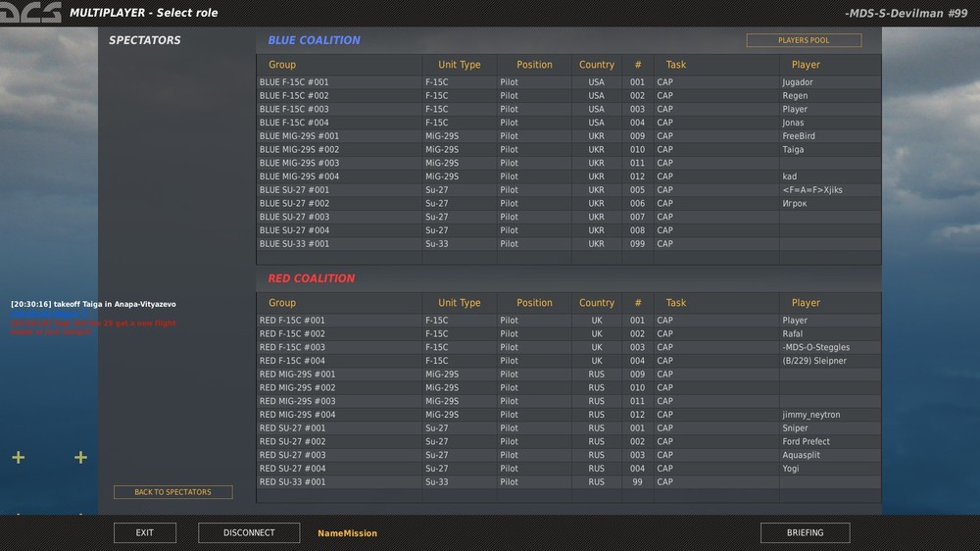
Task: Select RED F-15C #001 slot
Action: click(x=568, y=321)
